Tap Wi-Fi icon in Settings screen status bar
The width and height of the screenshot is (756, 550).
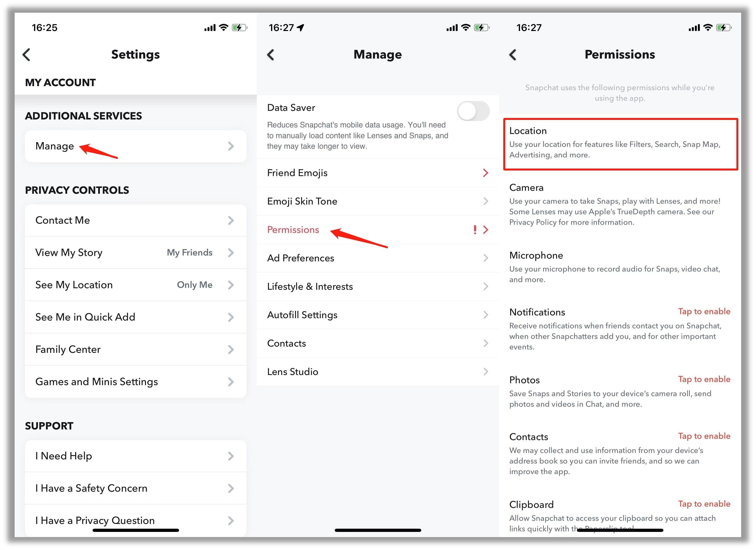pyautogui.click(x=224, y=28)
